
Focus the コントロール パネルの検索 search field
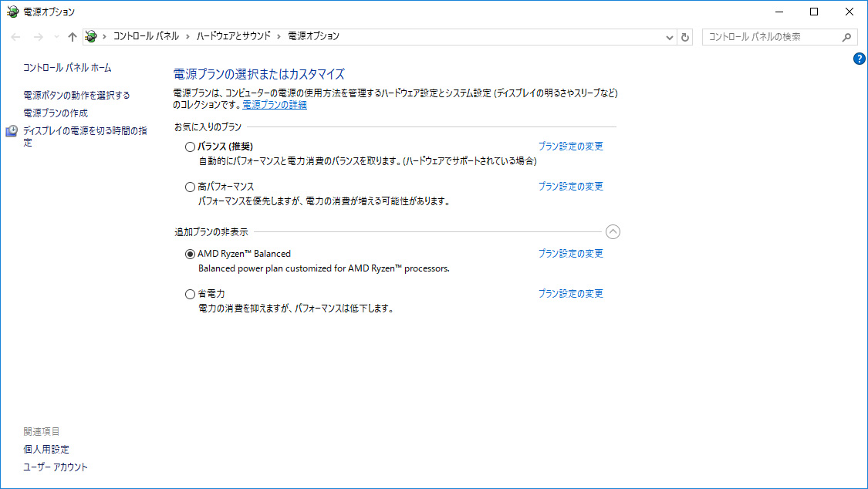773,37
